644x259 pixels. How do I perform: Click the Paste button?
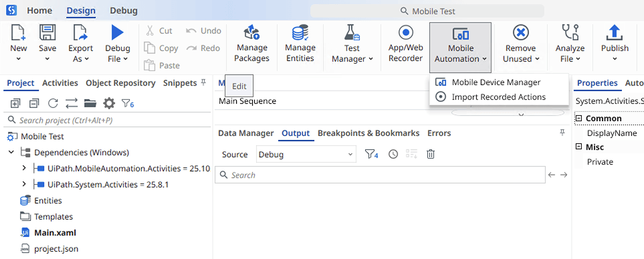pyautogui.click(x=162, y=66)
